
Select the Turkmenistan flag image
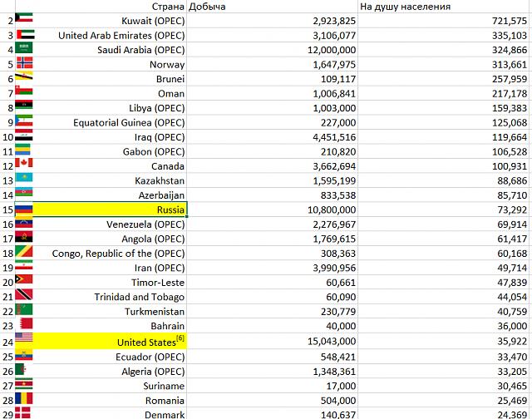pos(24,309)
